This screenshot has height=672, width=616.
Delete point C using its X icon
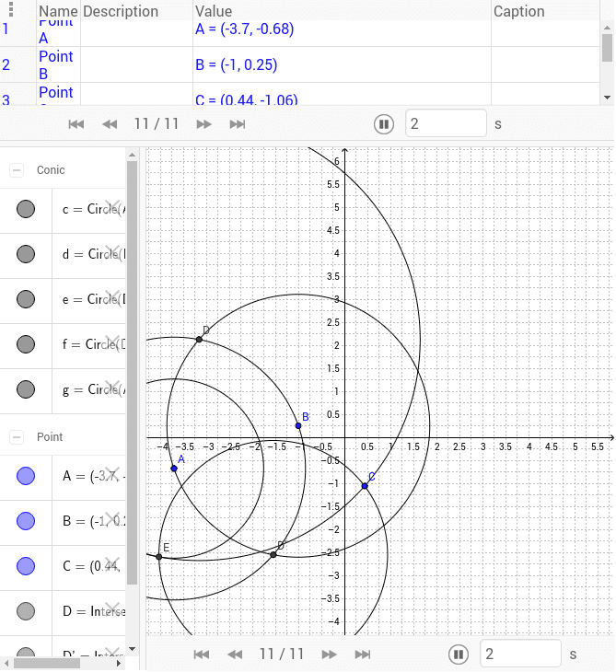tap(112, 564)
